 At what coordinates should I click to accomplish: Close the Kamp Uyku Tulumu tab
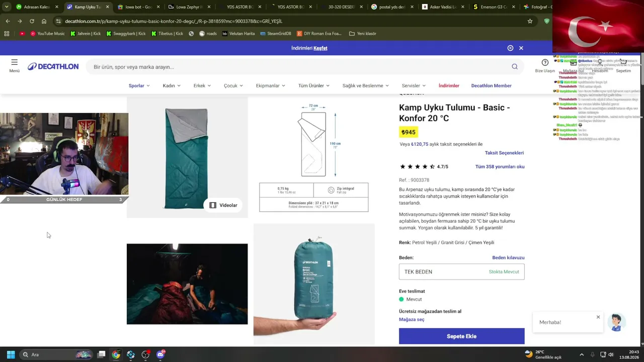coord(107,7)
